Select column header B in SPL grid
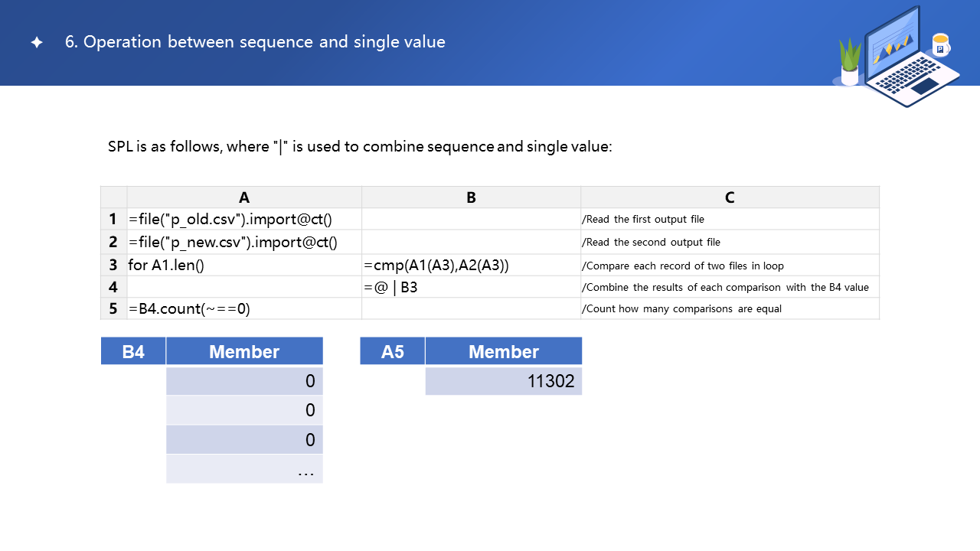This screenshot has height=551, width=980. [471, 197]
